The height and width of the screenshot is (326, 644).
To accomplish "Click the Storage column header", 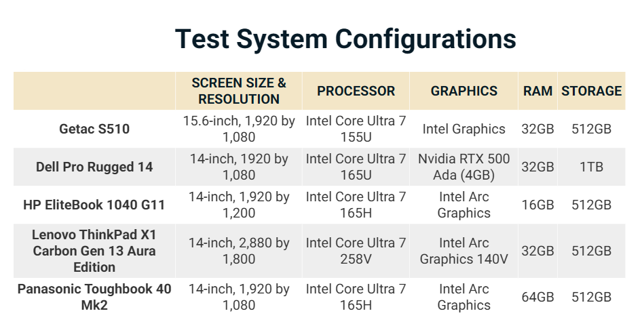I will (591, 91).
